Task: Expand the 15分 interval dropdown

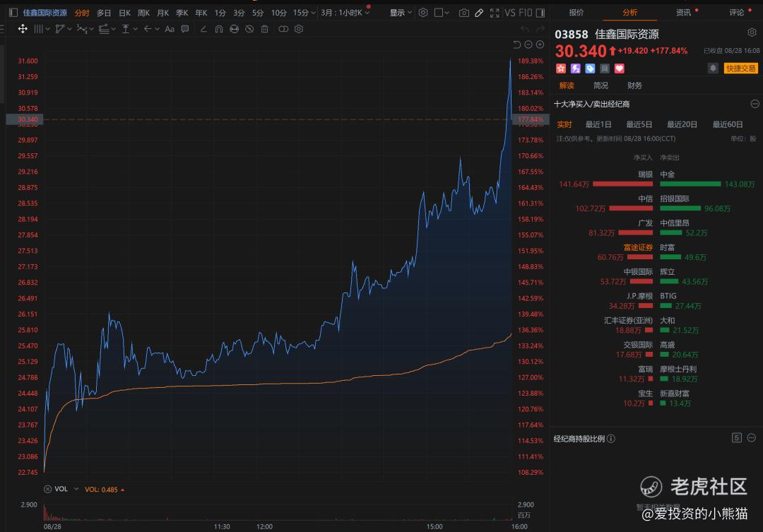Action: pyautogui.click(x=313, y=13)
